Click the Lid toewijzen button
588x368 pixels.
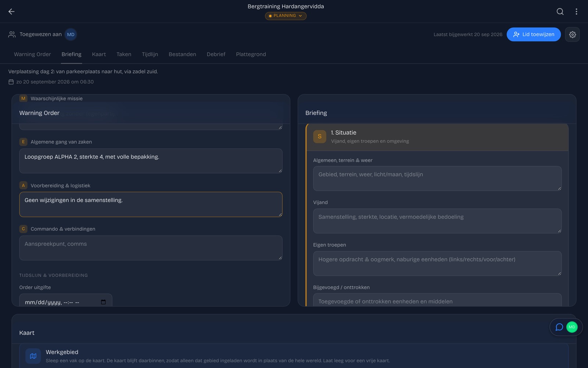(x=534, y=34)
